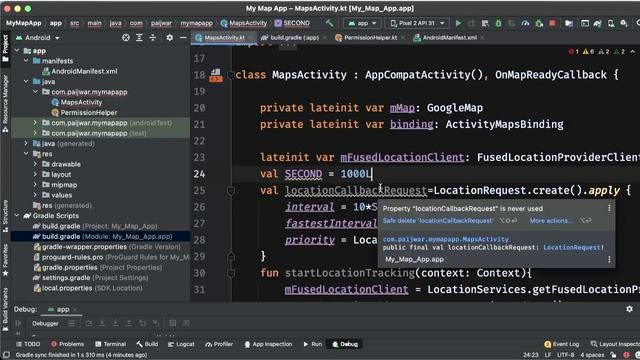The height and width of the screenshot is (360, 640).
Task: Toggle the Favorites tool window button
Action: (x=5, y=260)
